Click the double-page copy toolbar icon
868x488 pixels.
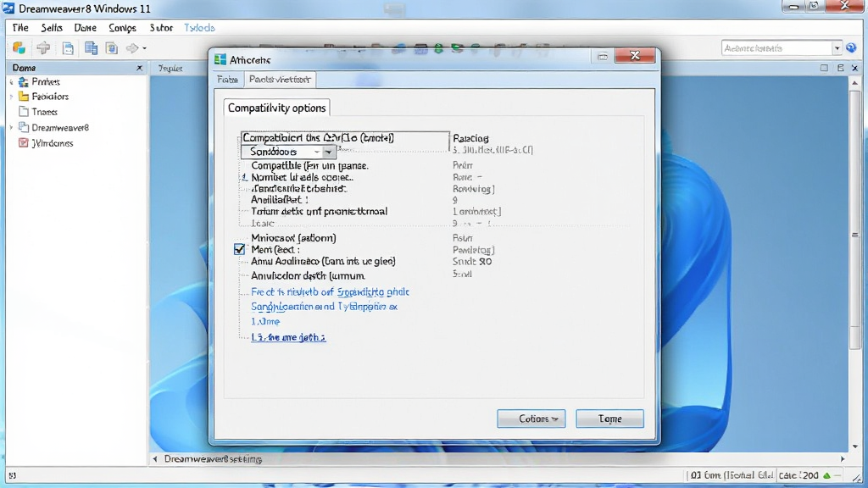[x=91, y=48]
